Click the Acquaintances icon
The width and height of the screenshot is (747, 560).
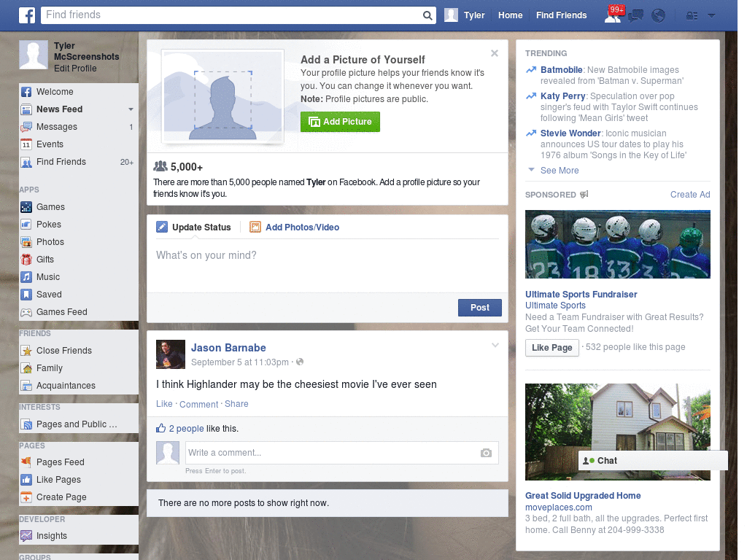(26, 386)
